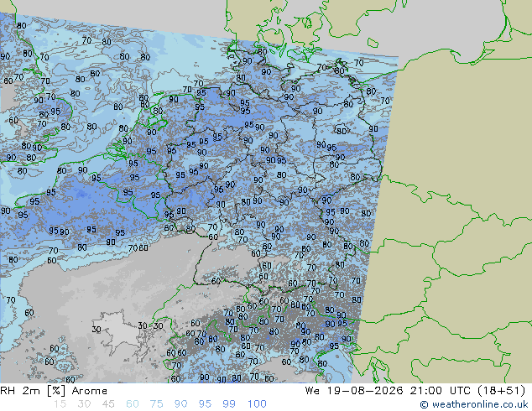
Task: Select the legend value 99
Action: [x=229, y=404]
